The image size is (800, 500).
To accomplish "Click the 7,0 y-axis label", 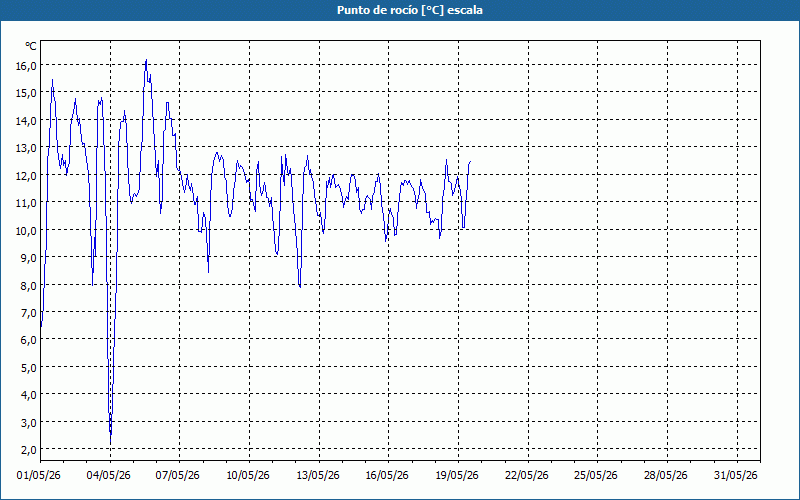I will [x=29, y=313].
